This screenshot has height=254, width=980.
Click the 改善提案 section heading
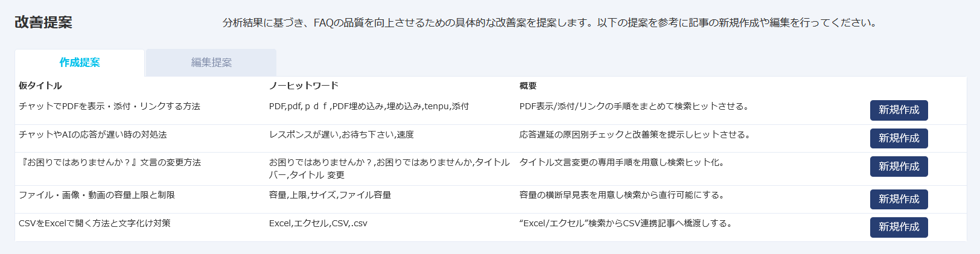(43, 22)
